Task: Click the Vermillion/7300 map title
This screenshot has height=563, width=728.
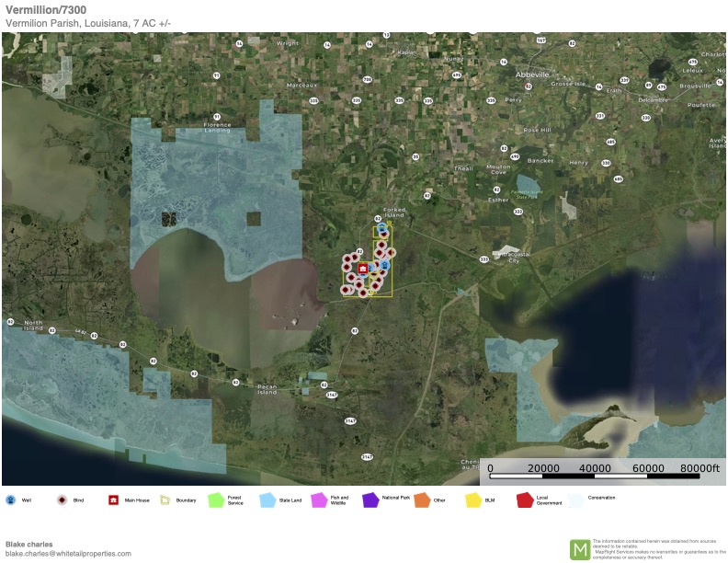Action: [44, 9]
